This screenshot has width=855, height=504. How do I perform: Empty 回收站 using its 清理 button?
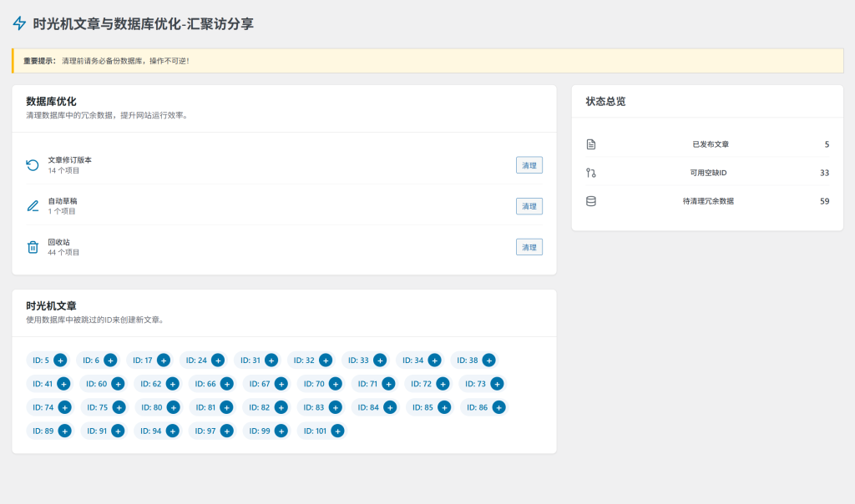529,247
